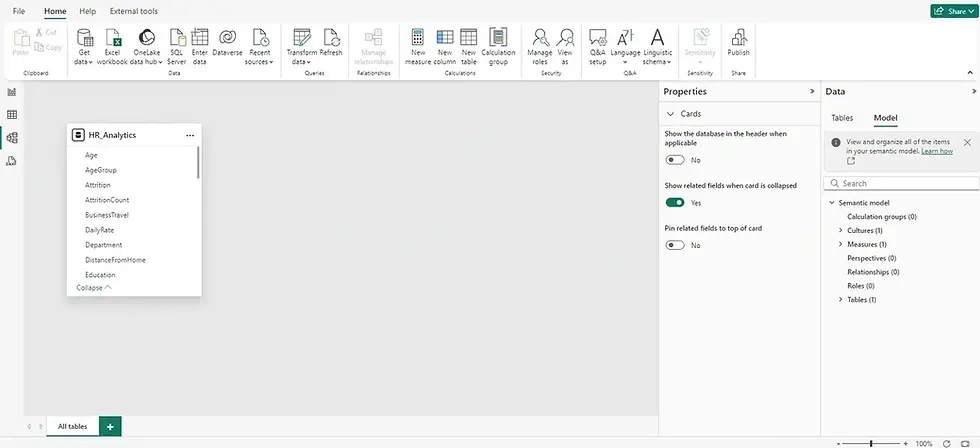Select the Home ribbon tab
This screenshot has width=980, height=448.
55,11
